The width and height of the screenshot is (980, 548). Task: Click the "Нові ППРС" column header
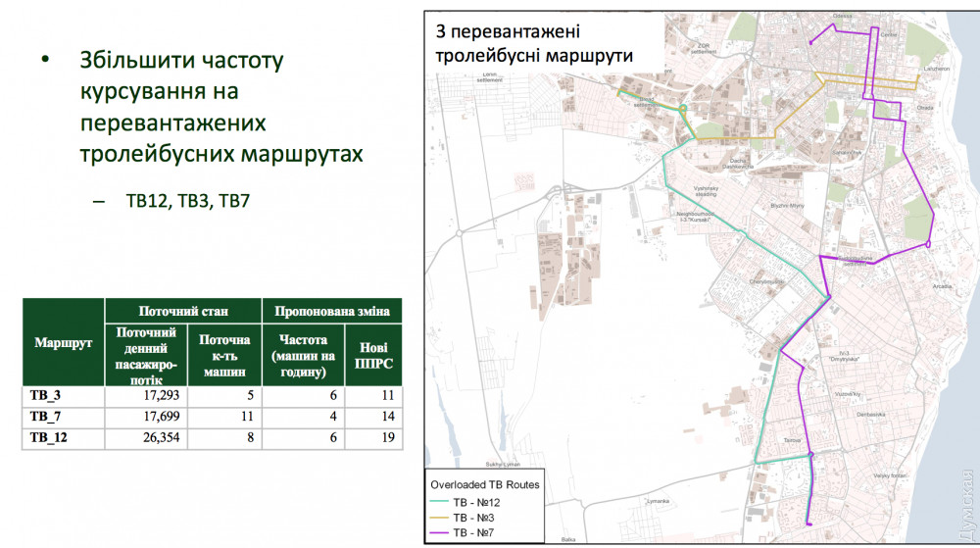(x=373, y=355)
